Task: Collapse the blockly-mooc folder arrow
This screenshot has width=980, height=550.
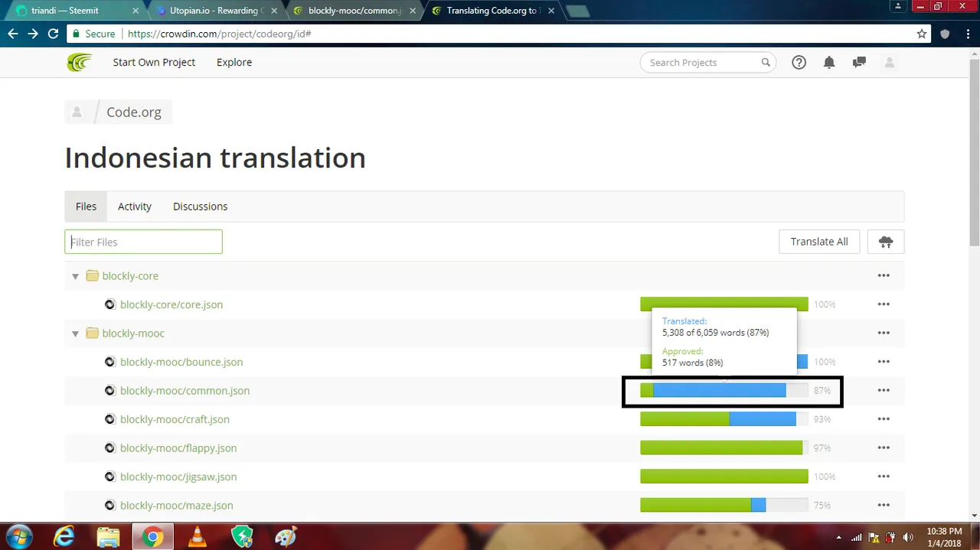Action: 75,334
